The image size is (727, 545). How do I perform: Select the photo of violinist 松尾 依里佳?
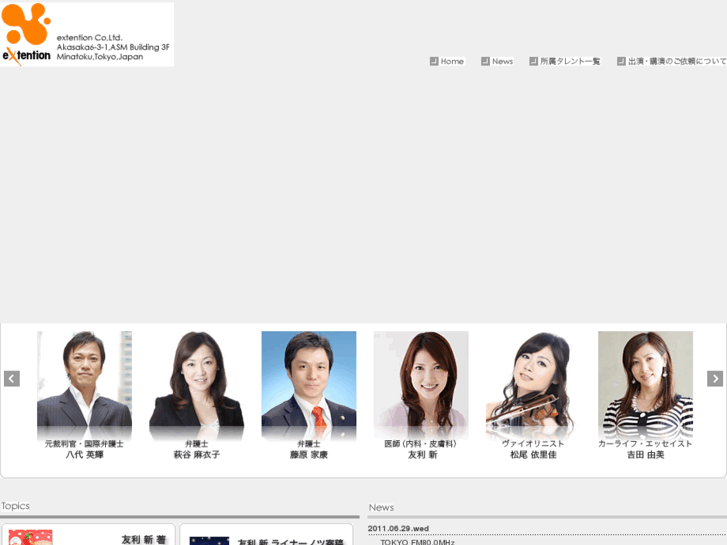click(533, 384)
